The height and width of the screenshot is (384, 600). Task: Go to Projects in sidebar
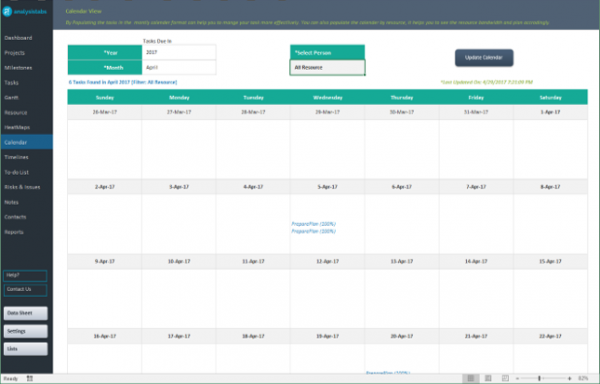tap(15, 53)
